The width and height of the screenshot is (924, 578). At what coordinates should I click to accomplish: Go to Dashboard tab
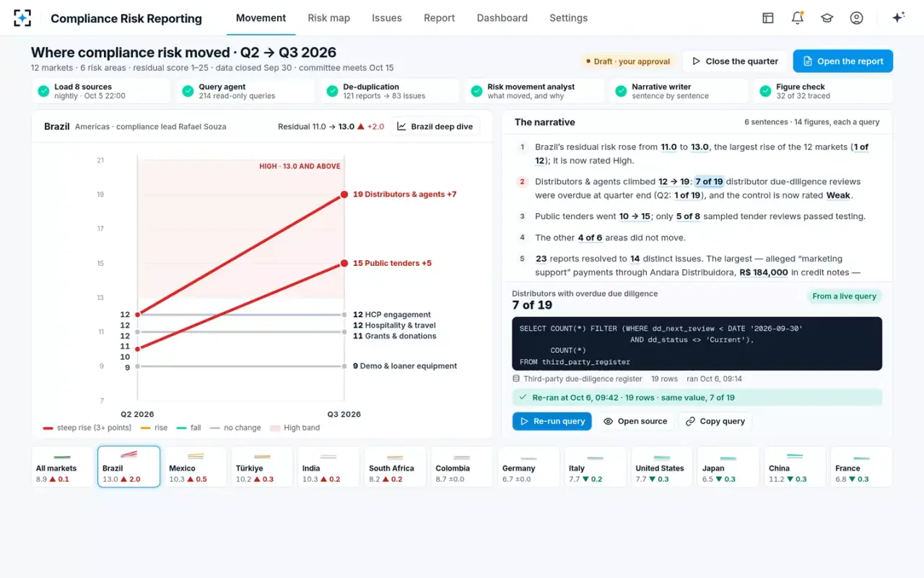coord(502,18)
